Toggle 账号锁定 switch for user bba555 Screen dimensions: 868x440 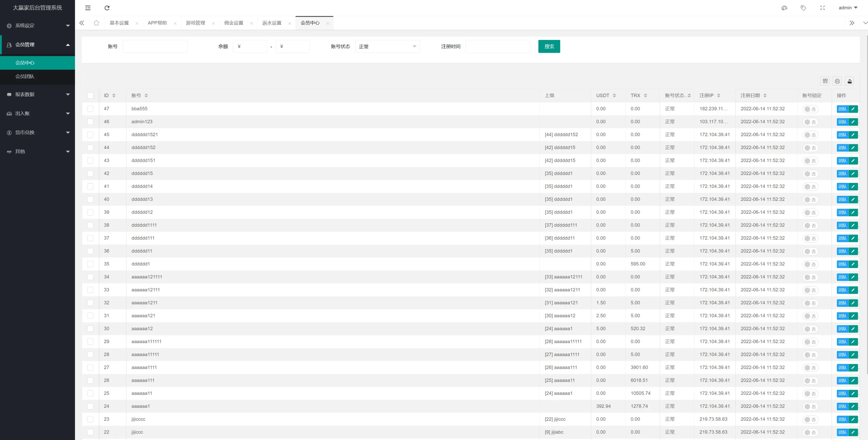click(x=810, y=109)
